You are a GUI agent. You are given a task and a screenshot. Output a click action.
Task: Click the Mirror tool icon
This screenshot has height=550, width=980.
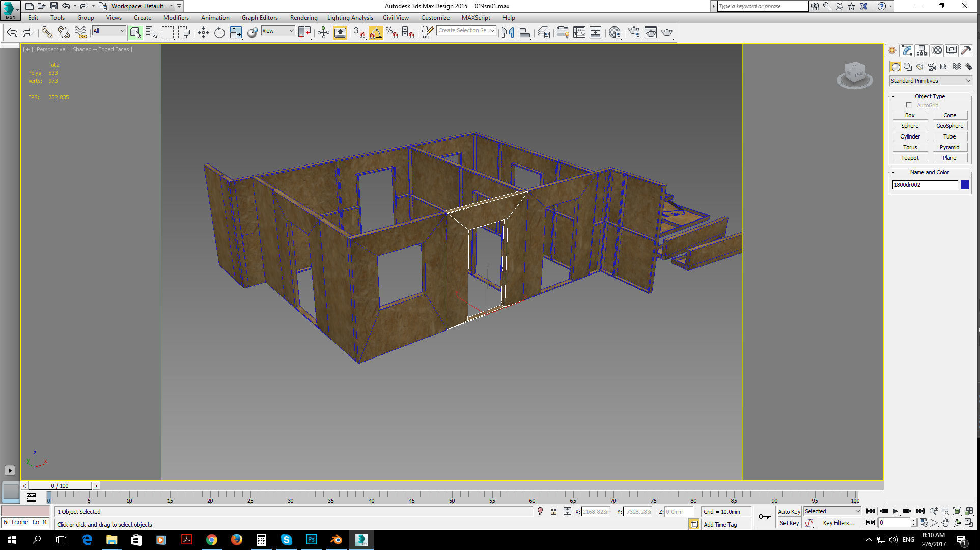508,33
